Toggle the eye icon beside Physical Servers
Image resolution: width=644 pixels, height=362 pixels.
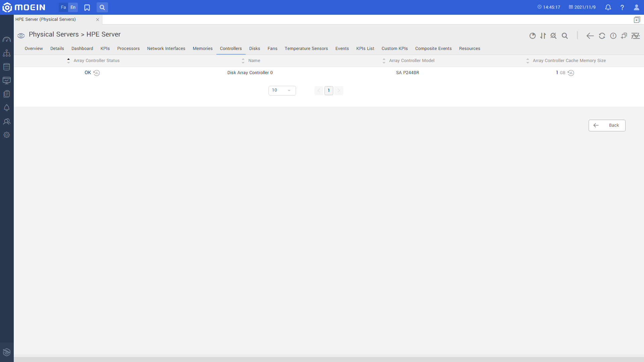click(x=21, y=36)
